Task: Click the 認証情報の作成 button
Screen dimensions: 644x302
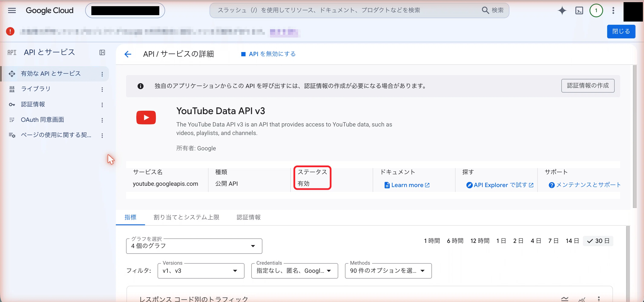Action: point(588,86)
